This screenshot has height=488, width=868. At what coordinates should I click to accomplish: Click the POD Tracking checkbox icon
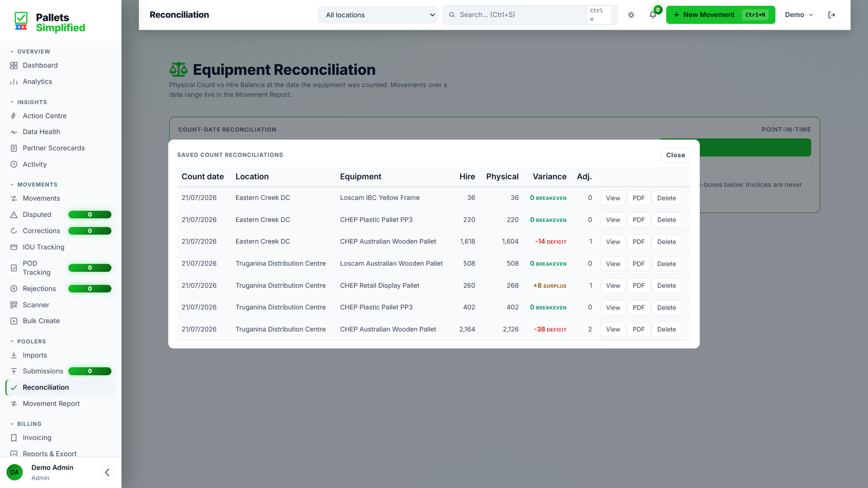14,268
